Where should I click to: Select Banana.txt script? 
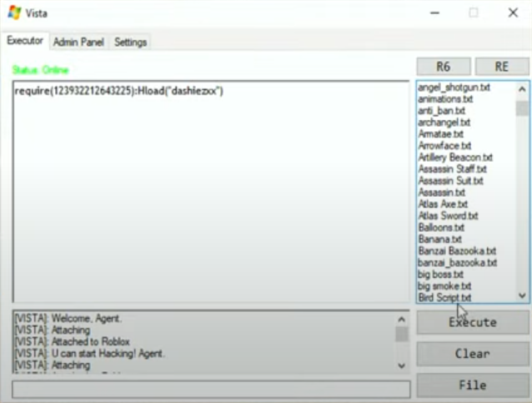pos(439,239)
